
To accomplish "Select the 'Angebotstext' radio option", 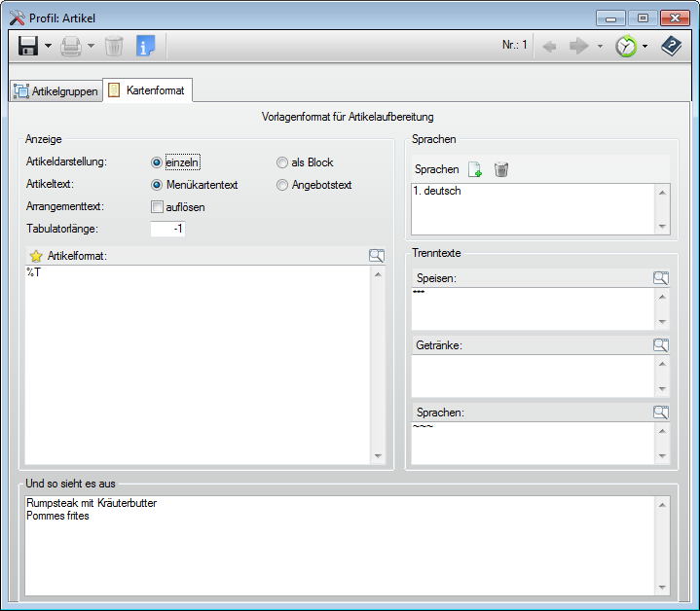I will 282,185.
